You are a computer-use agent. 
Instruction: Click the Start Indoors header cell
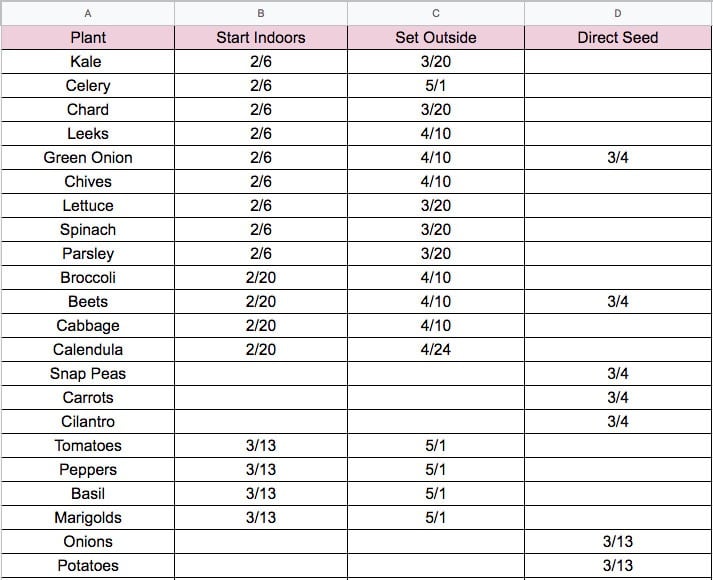[261, 37]
